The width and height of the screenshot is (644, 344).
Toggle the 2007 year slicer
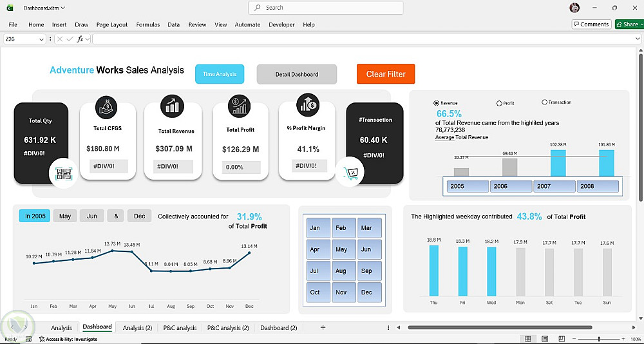click(554, 186)
